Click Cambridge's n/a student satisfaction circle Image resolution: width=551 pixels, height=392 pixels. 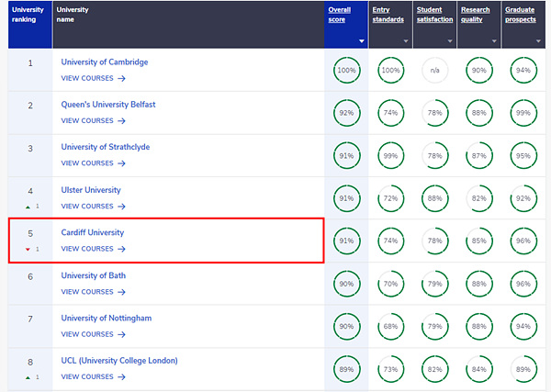point(435,71)
